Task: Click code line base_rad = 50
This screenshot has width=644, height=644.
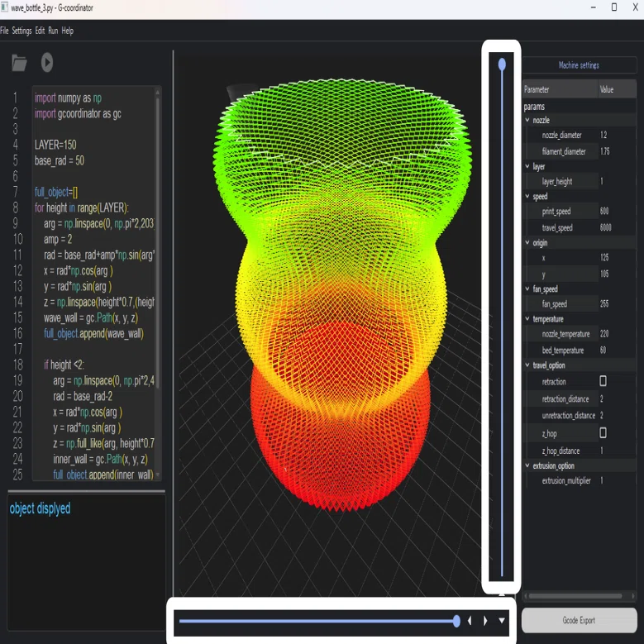Action: 60,160
